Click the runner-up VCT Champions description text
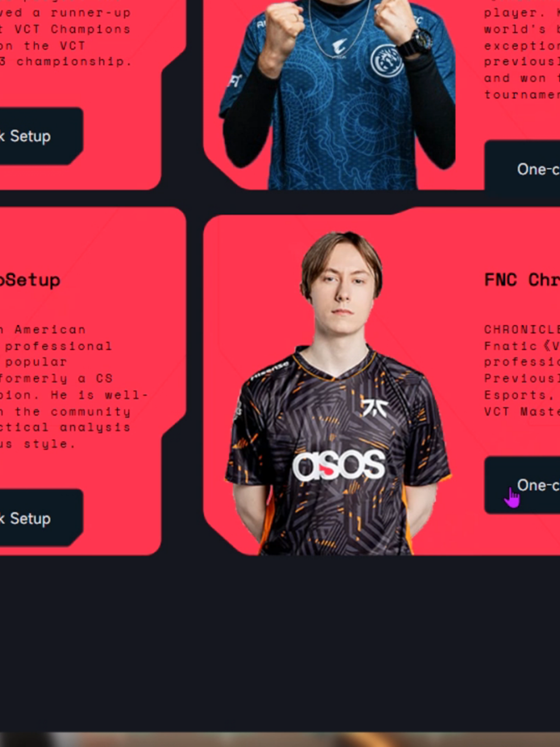This screenshot has width=560, height=747. point(65,37)
